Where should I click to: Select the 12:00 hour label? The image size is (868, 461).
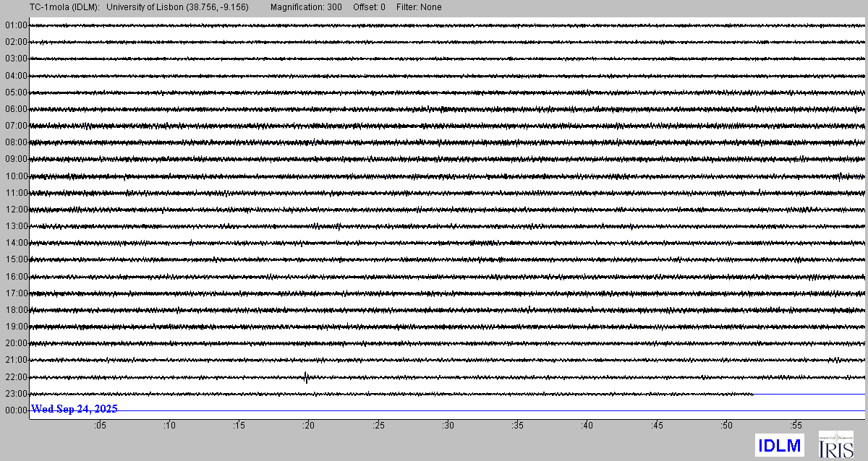[16, 210]
